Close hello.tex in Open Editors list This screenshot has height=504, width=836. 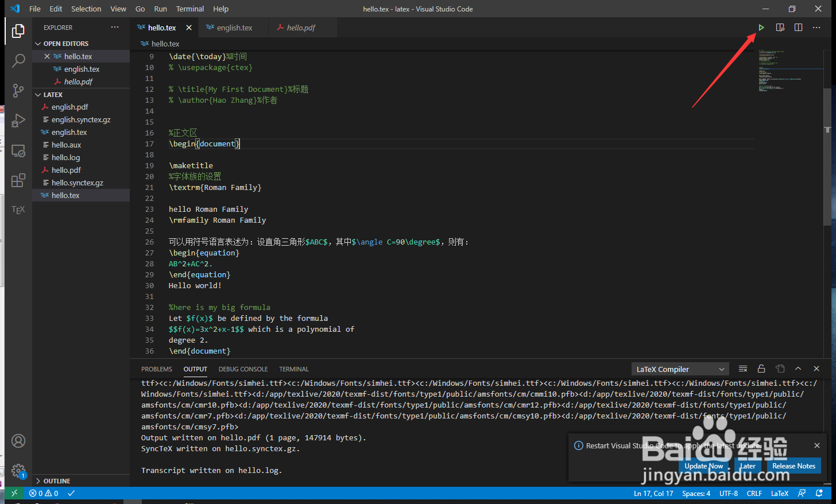[47, 56]
